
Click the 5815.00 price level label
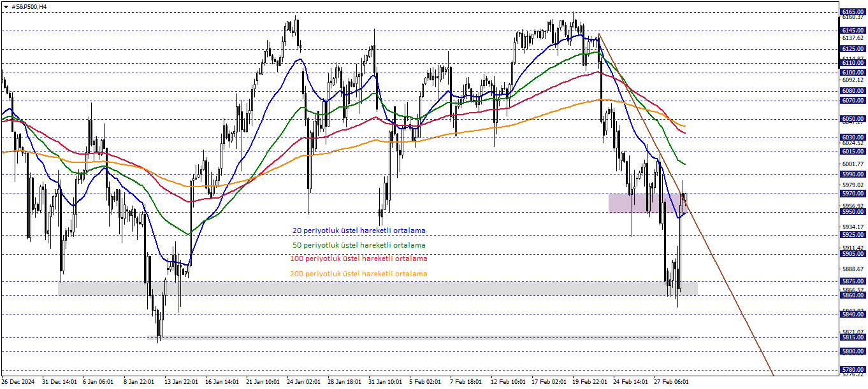pos(853,337)
